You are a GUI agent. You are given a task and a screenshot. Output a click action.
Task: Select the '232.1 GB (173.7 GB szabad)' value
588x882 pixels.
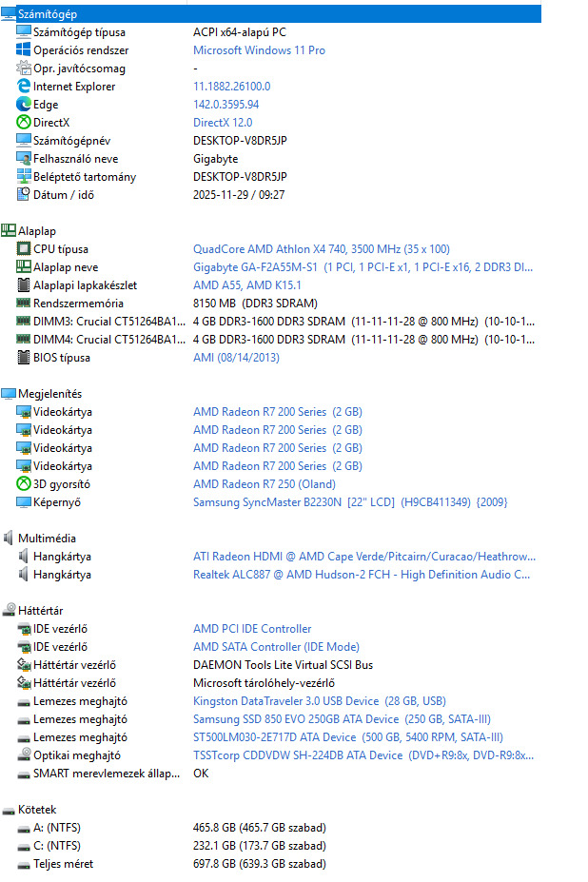260,846
